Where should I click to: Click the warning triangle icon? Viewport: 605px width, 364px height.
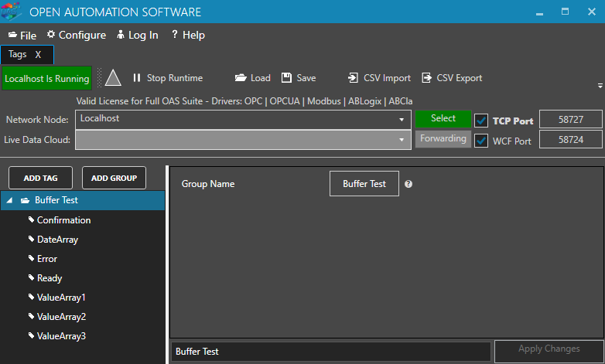(113, 78)
